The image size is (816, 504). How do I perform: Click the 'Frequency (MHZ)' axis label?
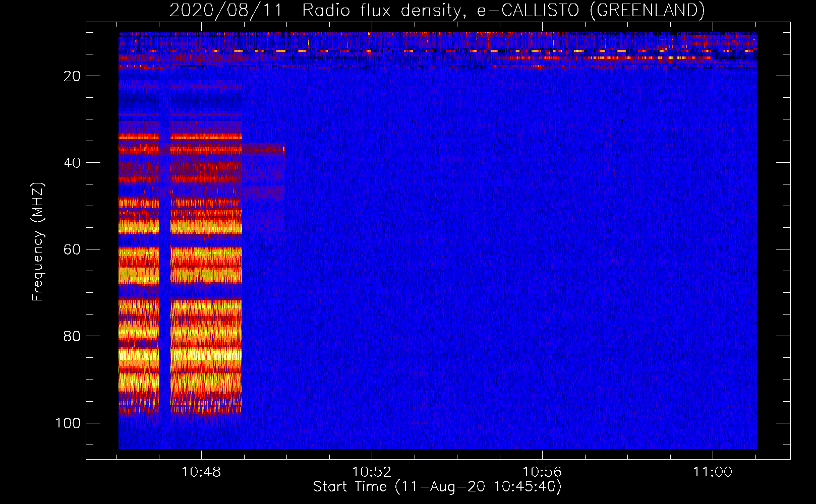pos(38,242)
